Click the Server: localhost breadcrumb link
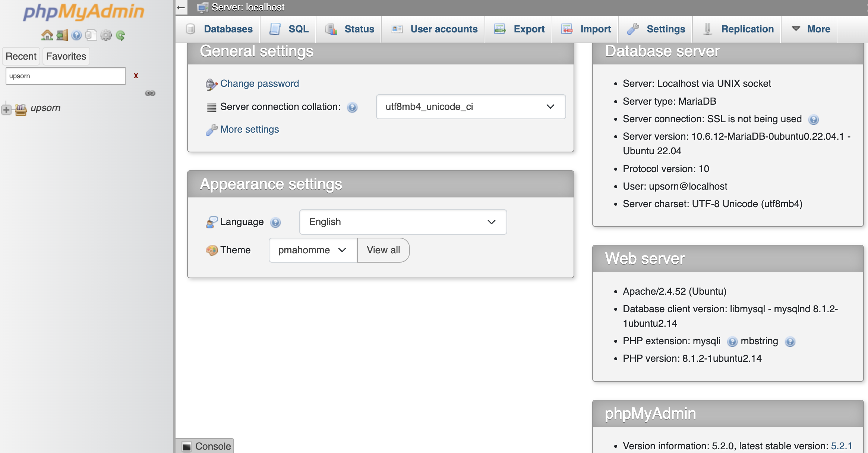This screenshot has height=453, width=868. point(248,7)
